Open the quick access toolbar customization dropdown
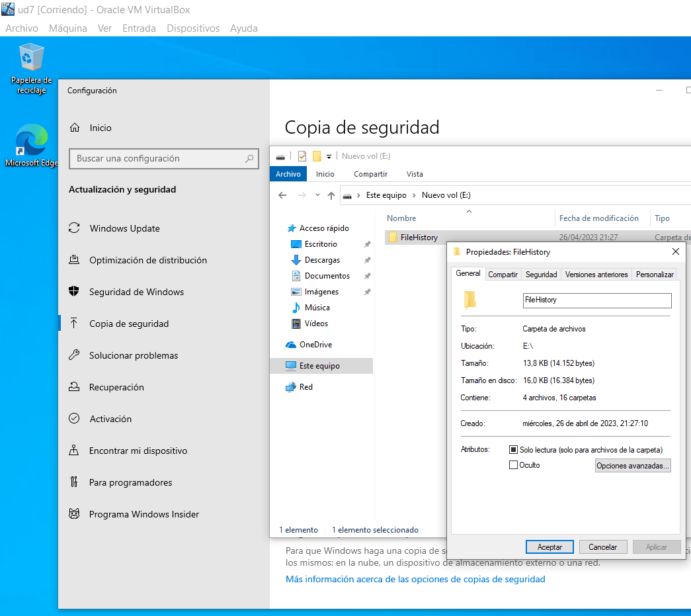 click(x=329, y=157)
